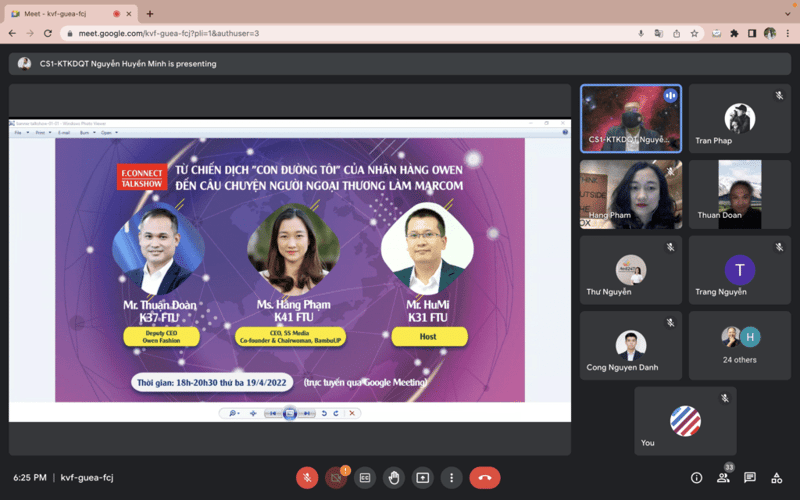Click the presenting CS1-KTKDQT participant tile
The height and width of the screenshot is (500, 800).
(x=631, y=118)
